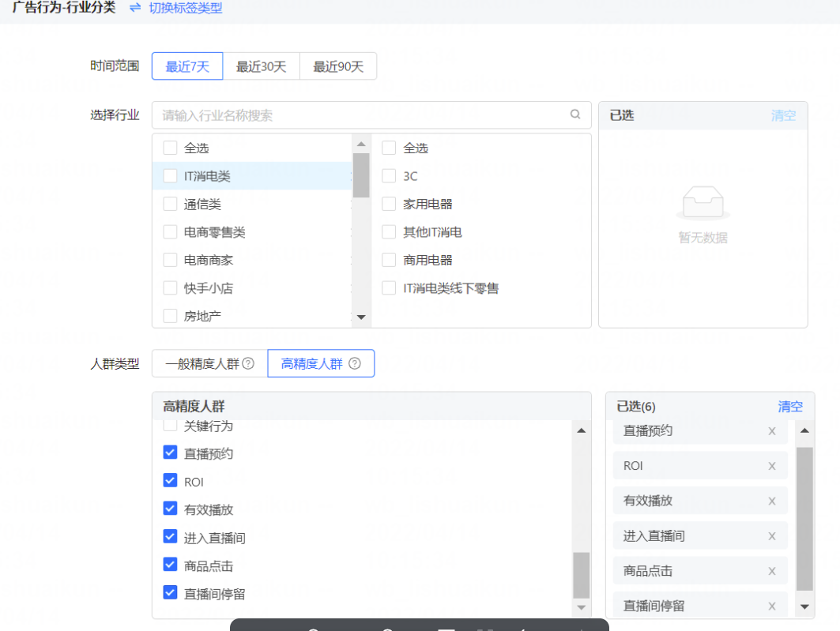Screen dimensions: 840x631
Task: Select the 最近30天 time range
Action: click(x=262, y=66)
